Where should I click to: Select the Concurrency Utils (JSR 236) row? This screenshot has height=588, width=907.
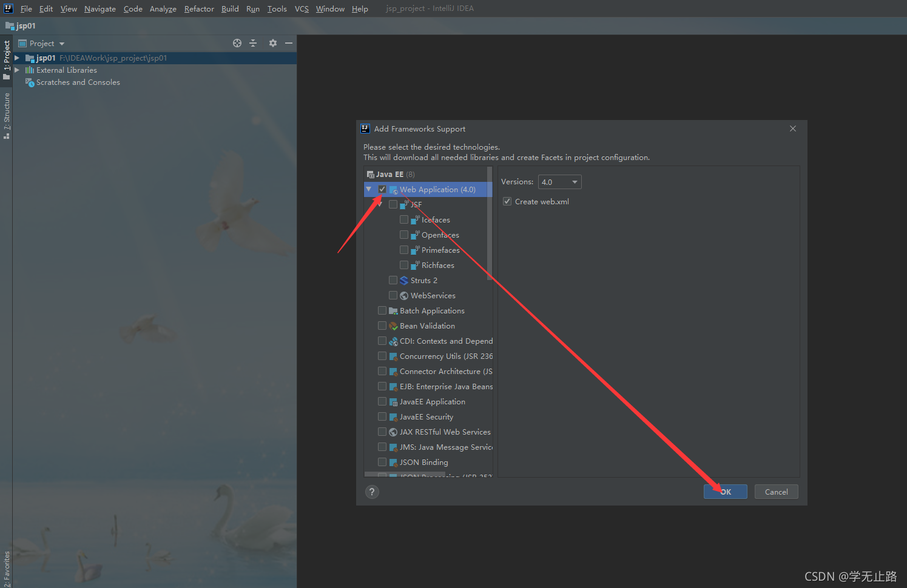[x=428, y=356]
